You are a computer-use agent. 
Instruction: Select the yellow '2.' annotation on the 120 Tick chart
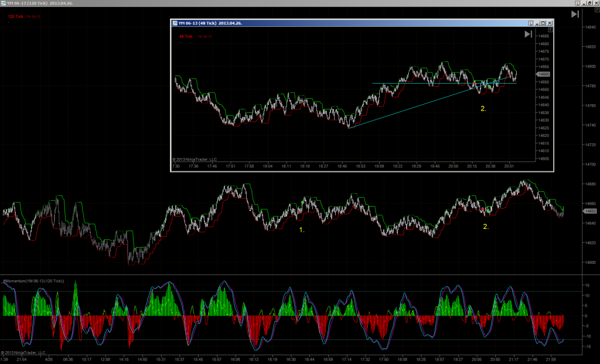(x=486, y=226)
